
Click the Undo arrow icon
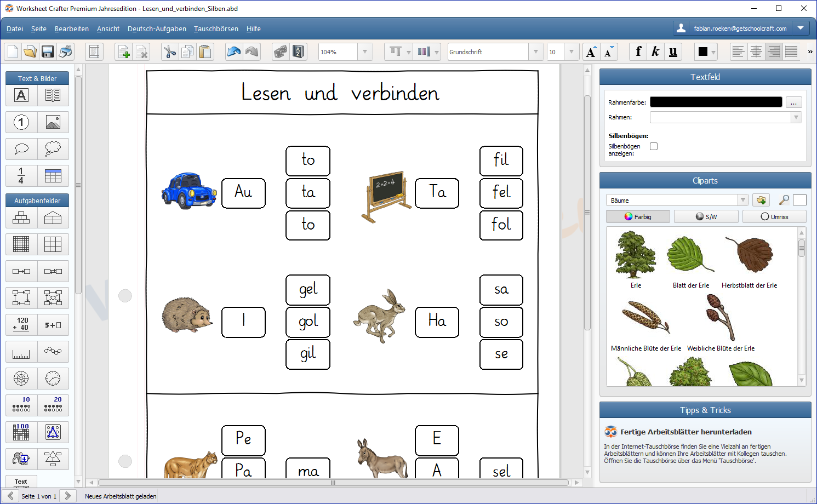[x=234, y=52]
